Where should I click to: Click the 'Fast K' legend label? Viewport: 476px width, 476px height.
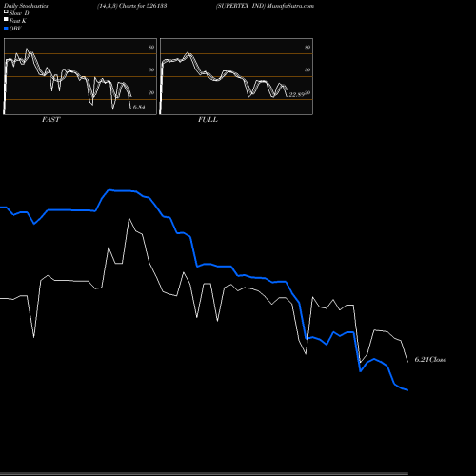[18, 21]
